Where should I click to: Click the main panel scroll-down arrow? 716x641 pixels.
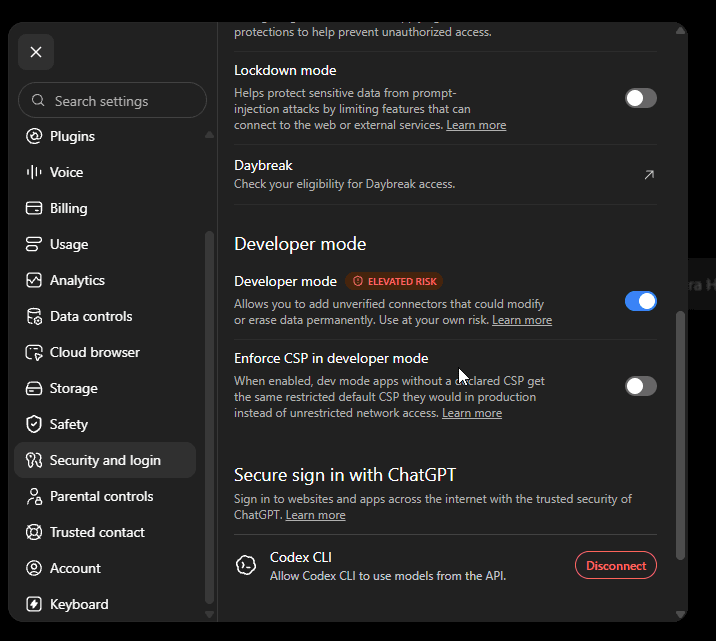[x=680, y=615]
